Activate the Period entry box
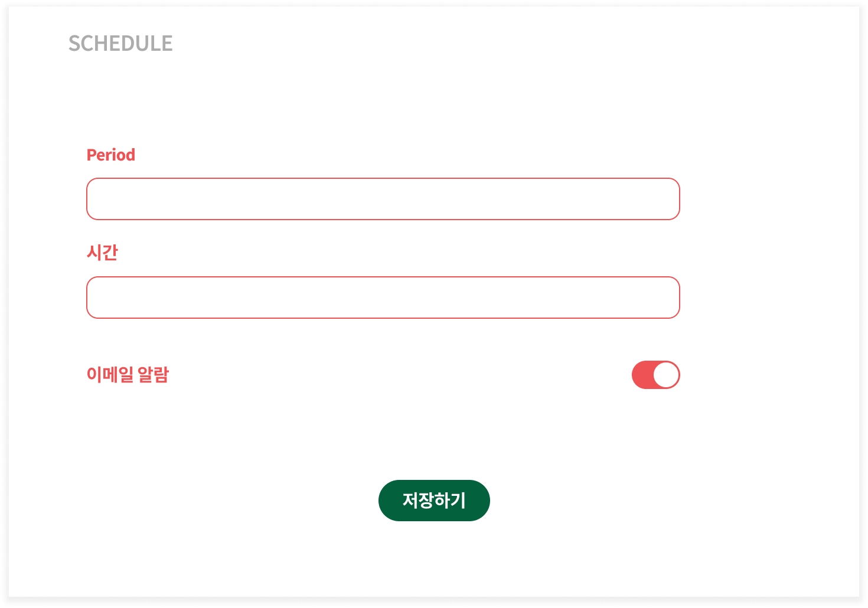This screenshot has height=608, width=868. 383,199
